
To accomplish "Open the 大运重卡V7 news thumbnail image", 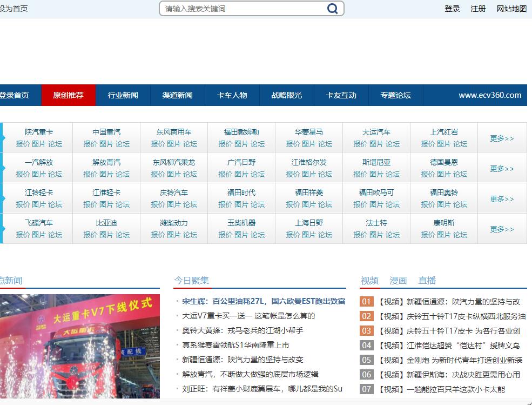I will [x=79, y=346].
